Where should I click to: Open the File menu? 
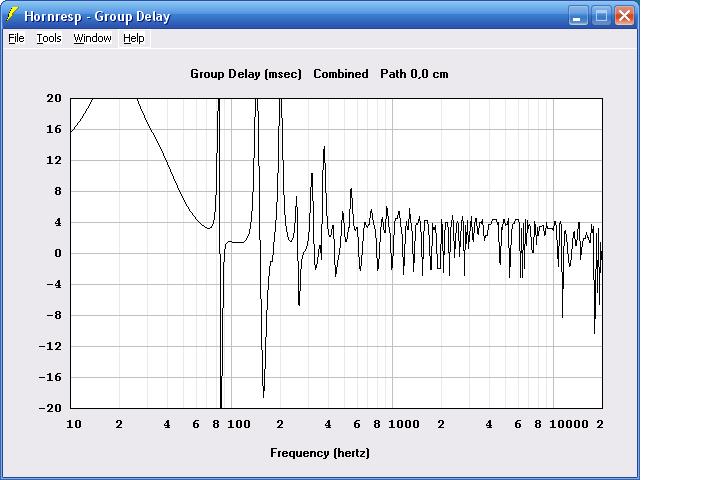(x=16, y=38)
